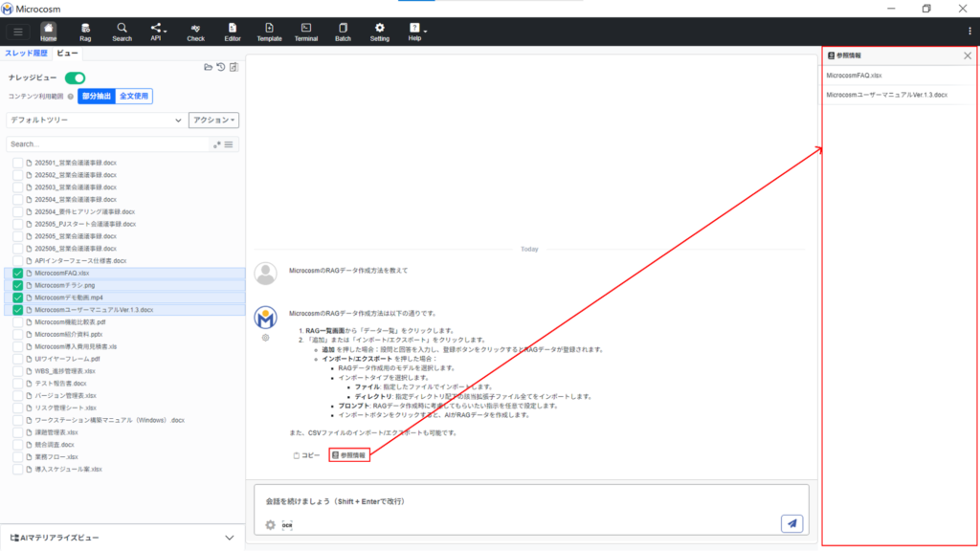Image resolution: width=980 pixels, height=551 pixels.
Task: Uncheck the Microcosmチラシ.png checkbox
Action: click(x=17, y=285)
